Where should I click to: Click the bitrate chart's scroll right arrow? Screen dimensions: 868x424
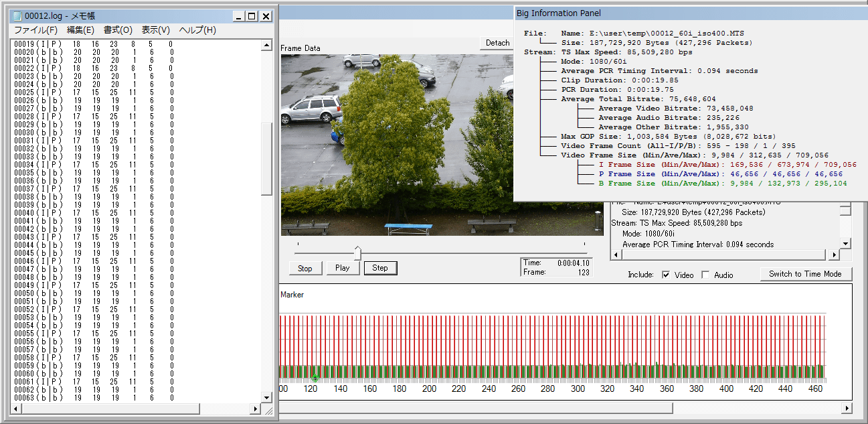pos(847,408)
